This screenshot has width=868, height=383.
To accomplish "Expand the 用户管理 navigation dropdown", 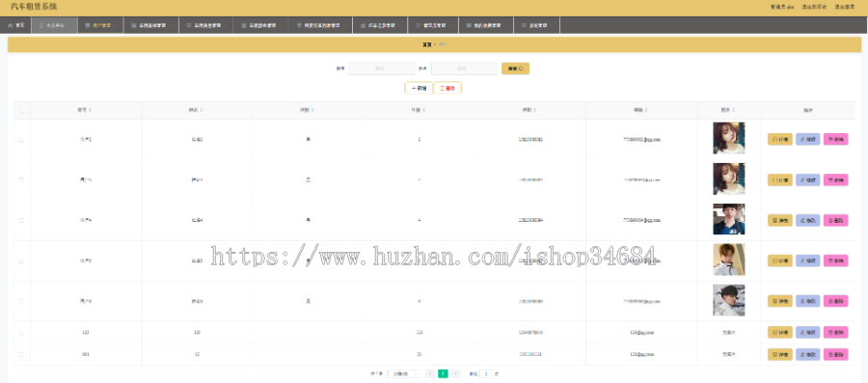I will pyautogui.click(x=100, y=25).
